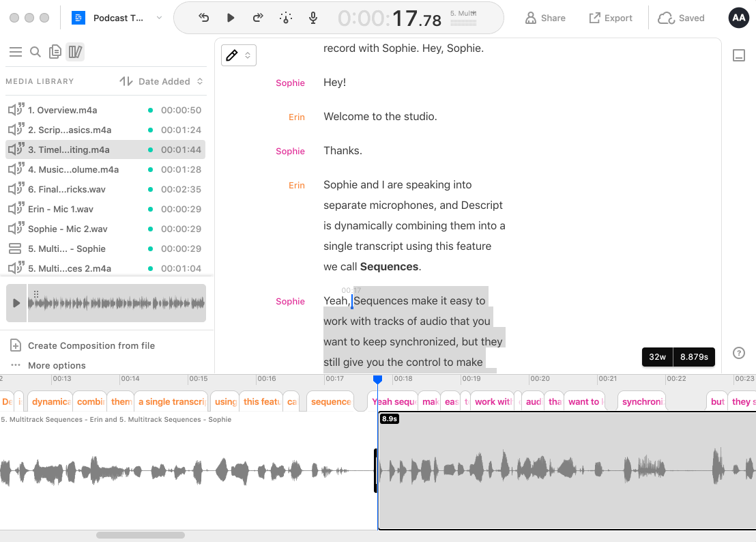Image resolution: width=756 pixels, height=542 pixels.
Task: Click the word count 32w badge
Action: tap(657, 357)
